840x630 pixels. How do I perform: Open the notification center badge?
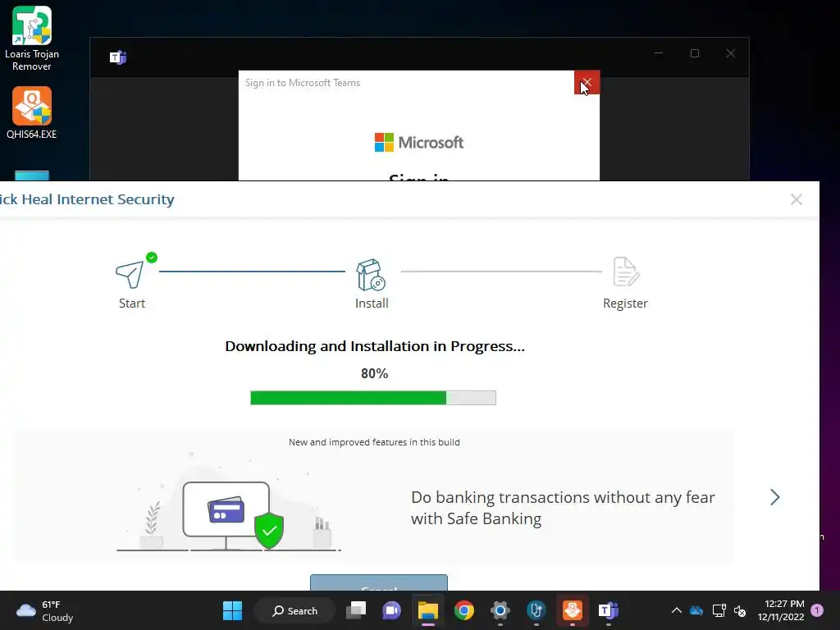pyautogui.click(x=817, y=610)
